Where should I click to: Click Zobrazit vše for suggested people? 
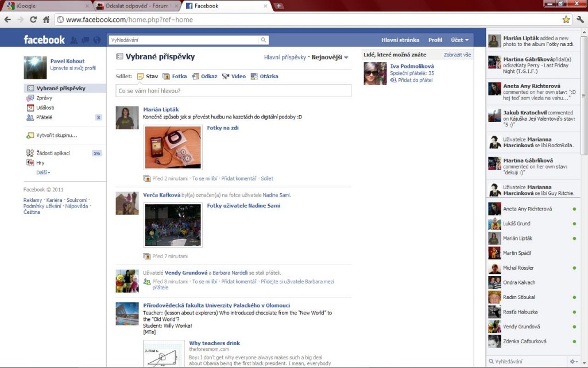pyautogui.click(x=458, y=55)
